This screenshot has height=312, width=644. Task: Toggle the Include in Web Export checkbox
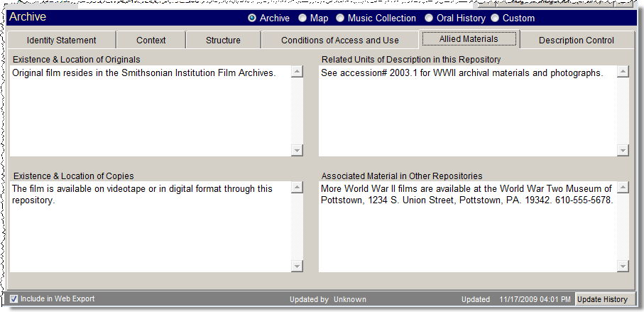[x=14, y=298]
